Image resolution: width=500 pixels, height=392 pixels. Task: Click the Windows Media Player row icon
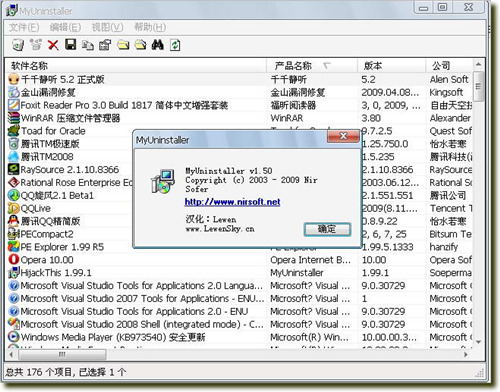14,337
